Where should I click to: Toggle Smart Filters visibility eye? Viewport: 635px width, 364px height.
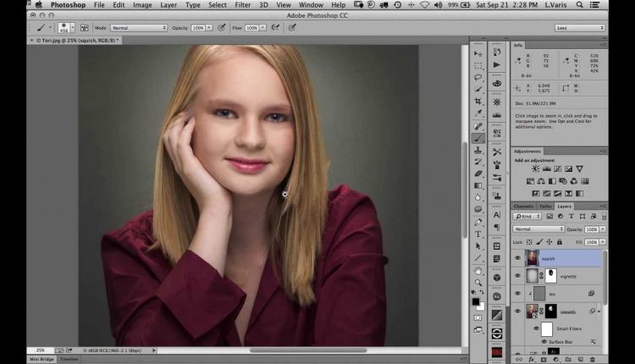pos(536,328)
